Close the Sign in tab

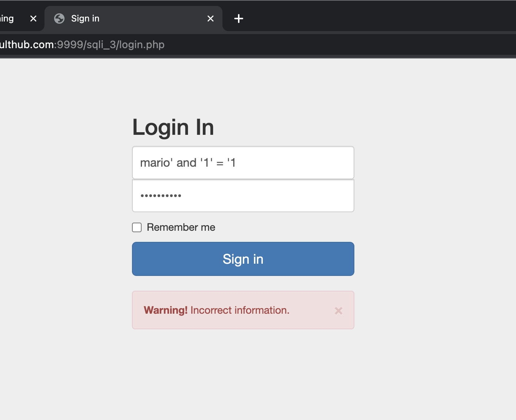[x=211, y=19]
